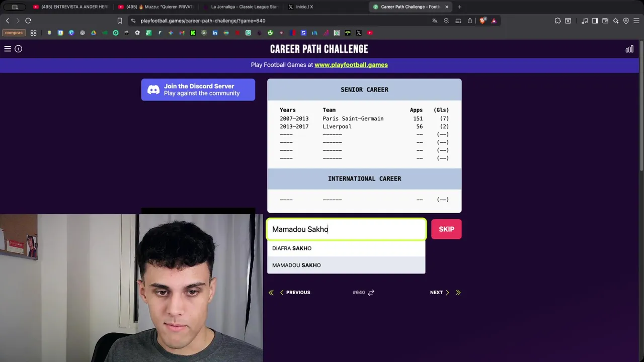Open the www.playfootball.games link

point(351,65)
